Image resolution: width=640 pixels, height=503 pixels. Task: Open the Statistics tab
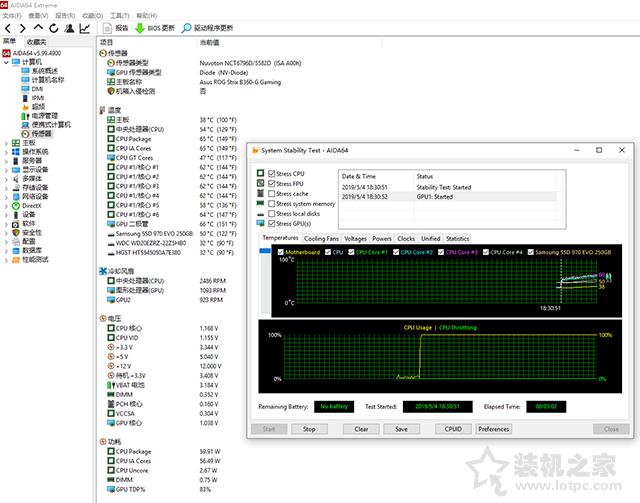point(457,238)
